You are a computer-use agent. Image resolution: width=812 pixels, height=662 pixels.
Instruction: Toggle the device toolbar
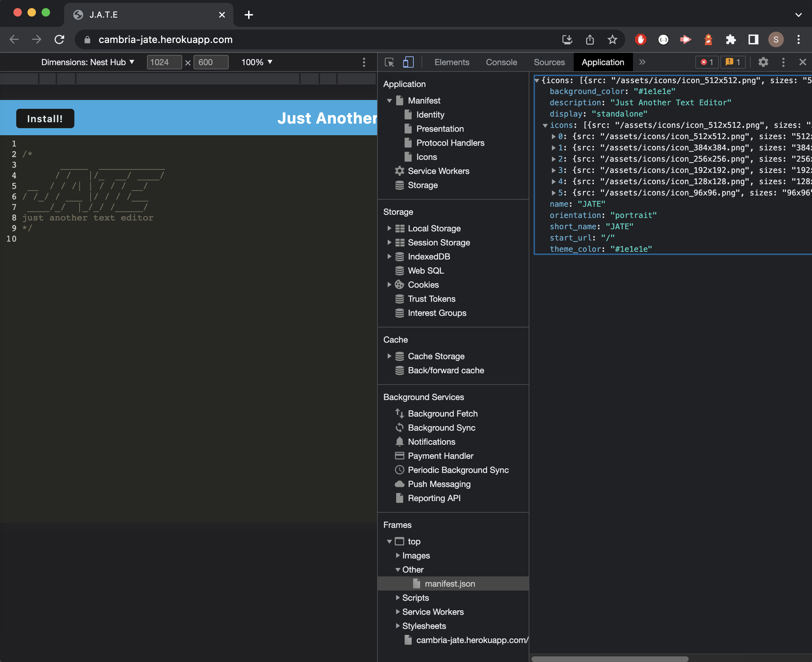point(408,62)
